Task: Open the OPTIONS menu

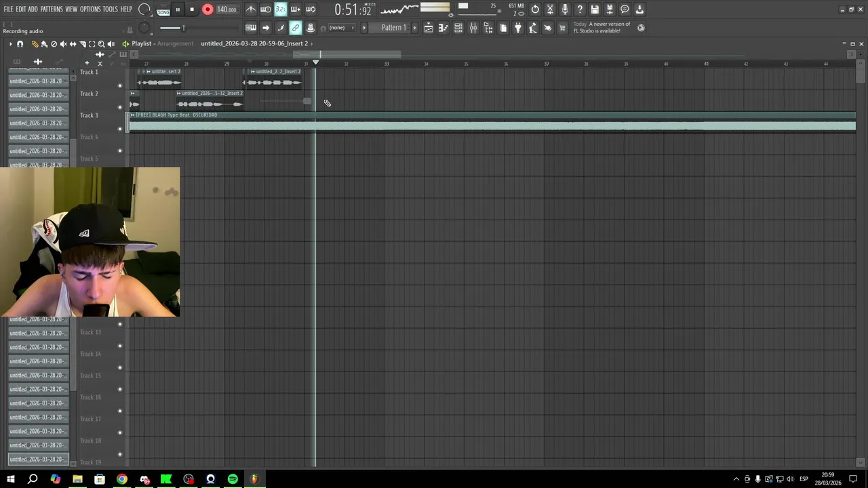Action: click(x=90, y=9)
